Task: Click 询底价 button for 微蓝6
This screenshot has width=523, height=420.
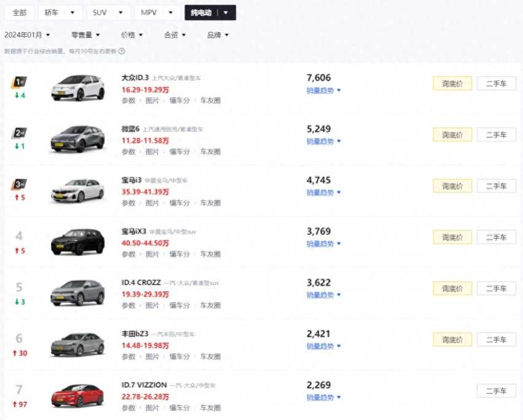Action: click(x=452, y=134)
